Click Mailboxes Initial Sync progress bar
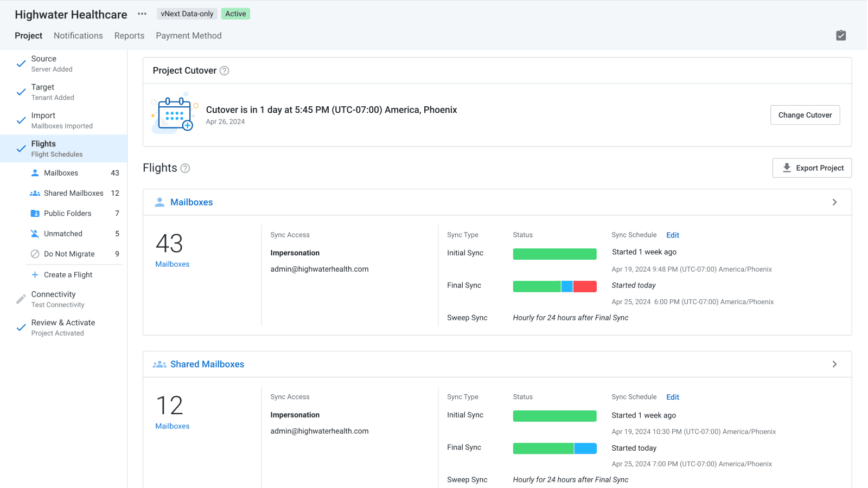The height and width of the screenshot is (488, 868). pos(554,254)
